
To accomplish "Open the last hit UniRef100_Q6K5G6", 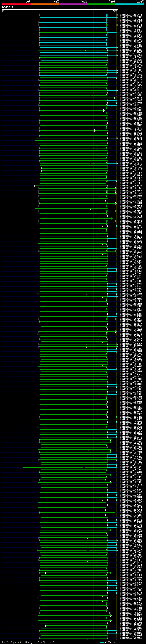I will coord(131,638).
